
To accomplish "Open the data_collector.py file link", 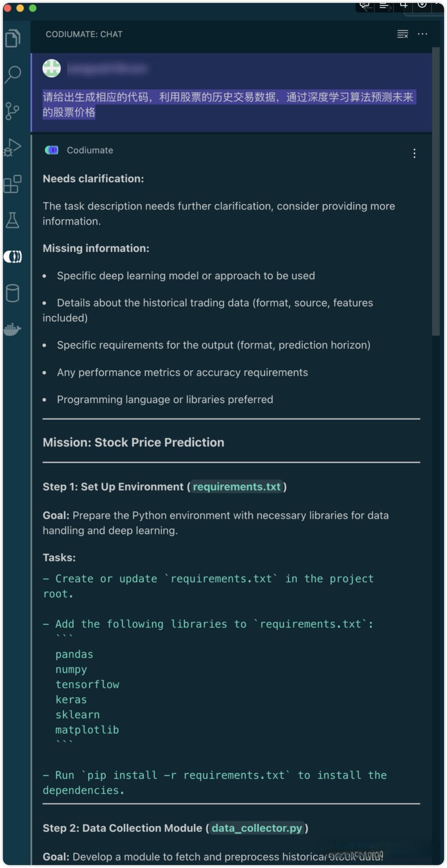I will (257, 828).
